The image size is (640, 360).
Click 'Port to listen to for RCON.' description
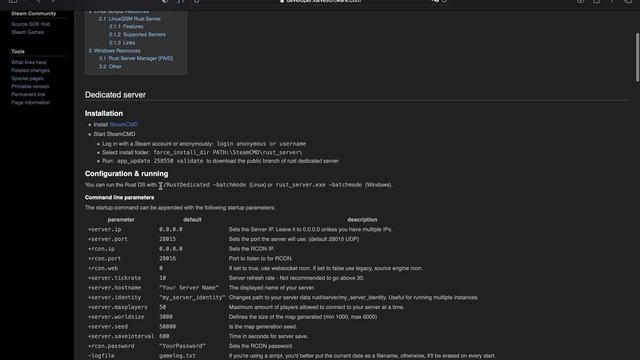point(260,259)
